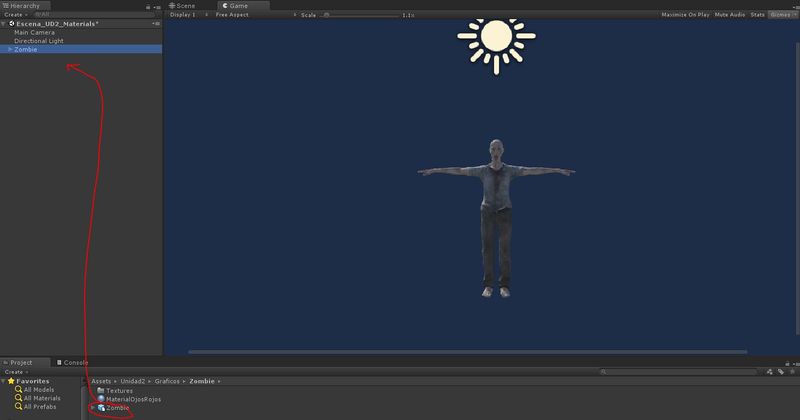Select Main Camera in the Hierarchy
This screenshot has height=420, width=800.
coord(34,32)
